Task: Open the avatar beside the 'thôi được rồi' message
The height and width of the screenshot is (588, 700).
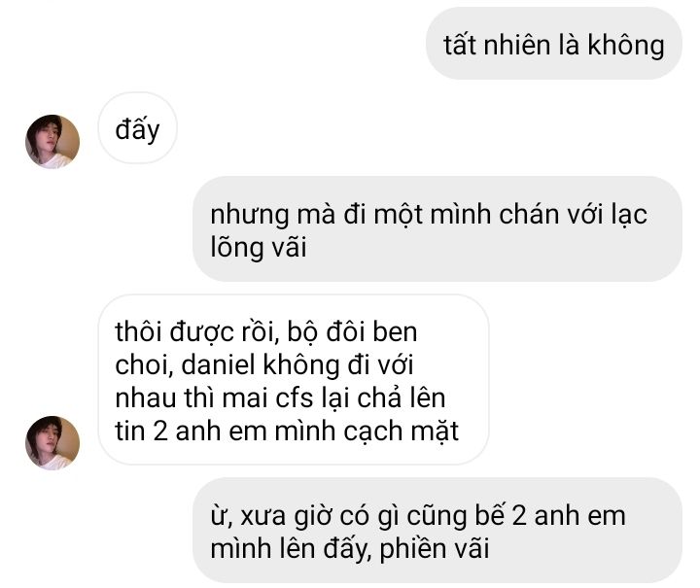Action: tap(52, 442)
